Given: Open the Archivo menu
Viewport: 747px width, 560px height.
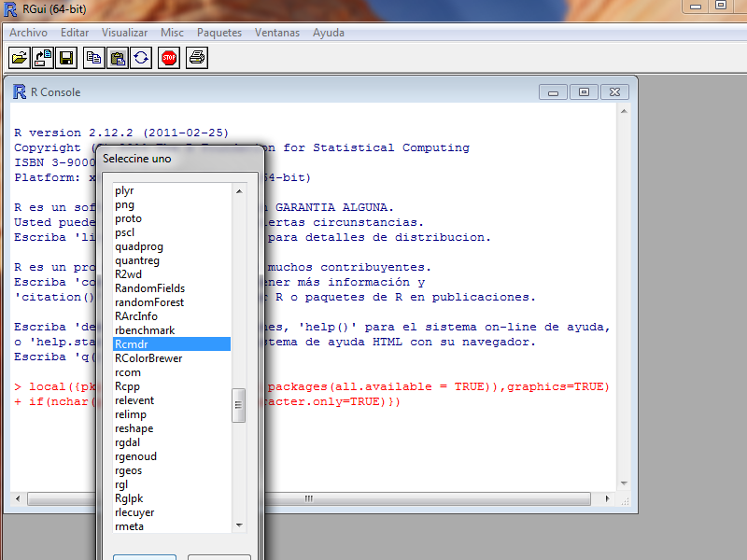Looking at the screenshot, I should click(28, 33).
